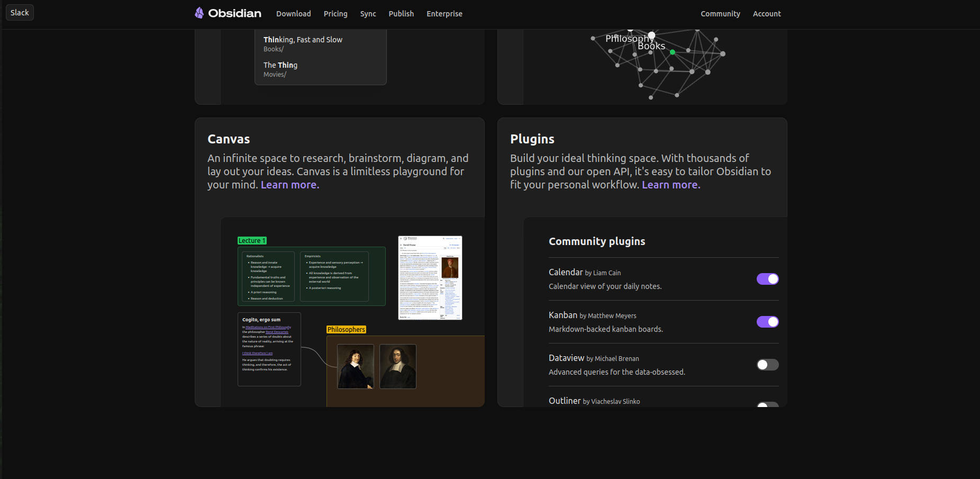Click the Wikipedia page thumbnail in canvas
Viewport: 980px width, 479px height.
(430, 278)
